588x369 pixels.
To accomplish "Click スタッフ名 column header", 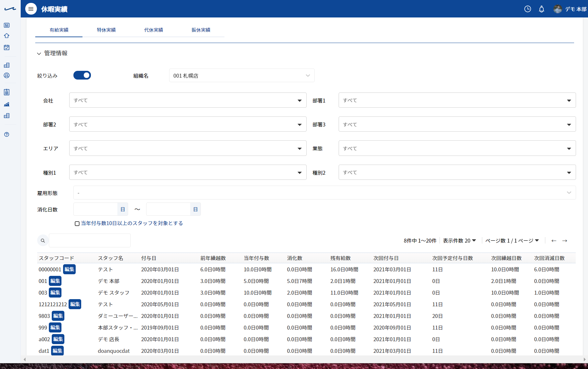I will (x=111, y=258).
